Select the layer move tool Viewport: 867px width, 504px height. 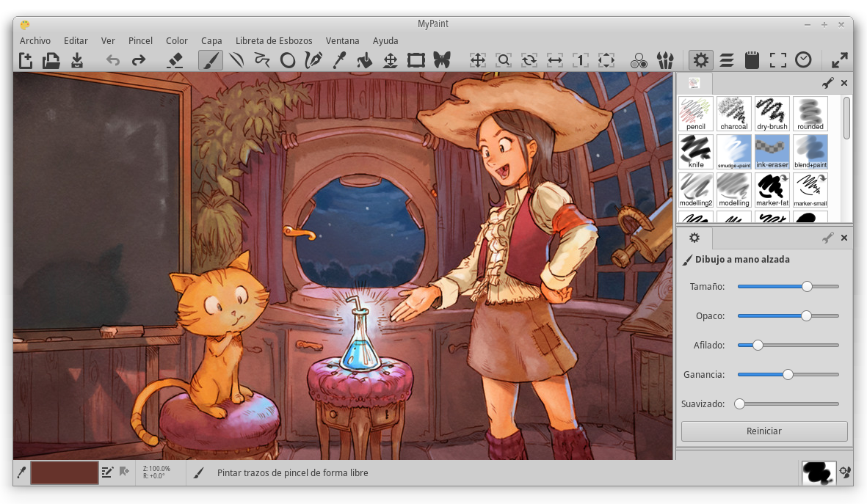point(391,60)
